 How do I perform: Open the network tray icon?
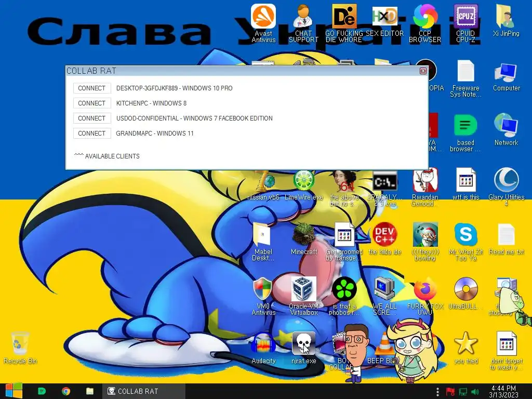click(463, 392)
